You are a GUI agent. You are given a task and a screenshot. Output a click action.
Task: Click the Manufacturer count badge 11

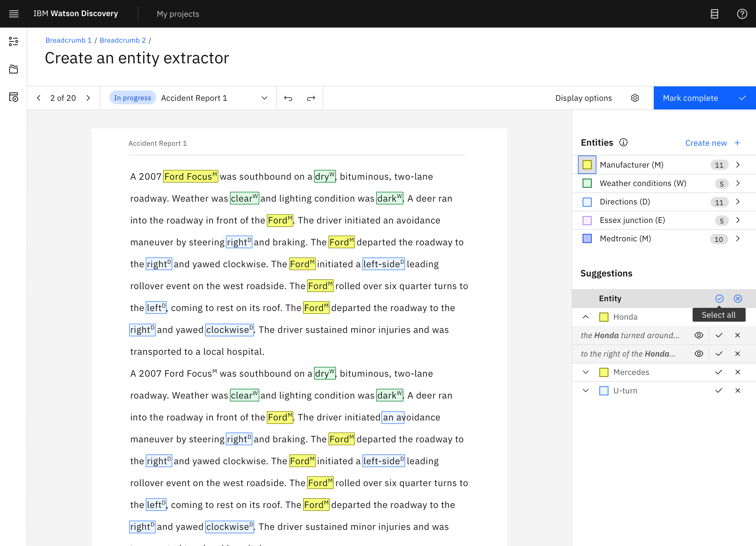click(719, 165)
